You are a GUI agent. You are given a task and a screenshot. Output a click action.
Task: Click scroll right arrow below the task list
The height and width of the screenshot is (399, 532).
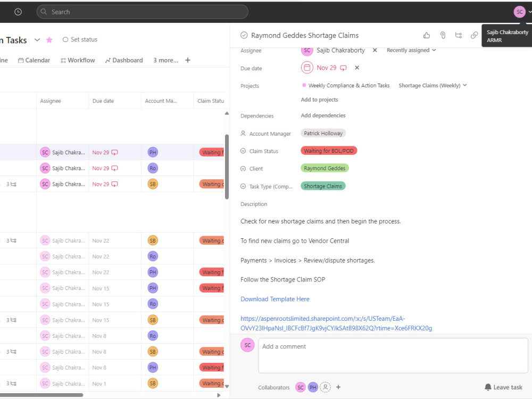coord(219,395)
